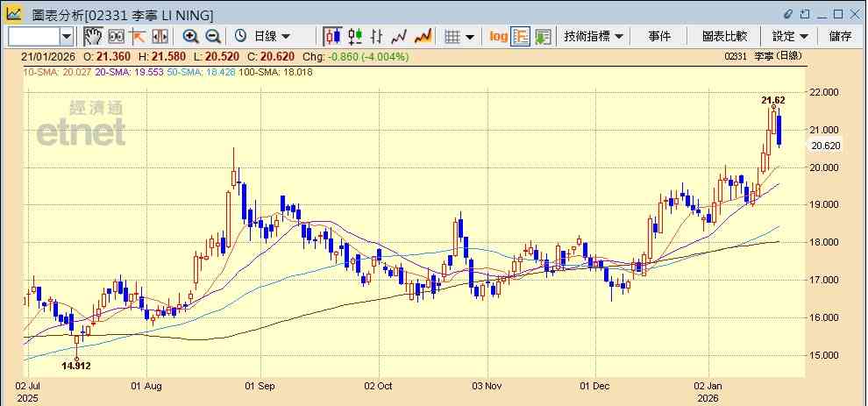This screenshot has height=406, width=868.
Task: Click the 01 Aug date axis label
Action: coord(146,386)
